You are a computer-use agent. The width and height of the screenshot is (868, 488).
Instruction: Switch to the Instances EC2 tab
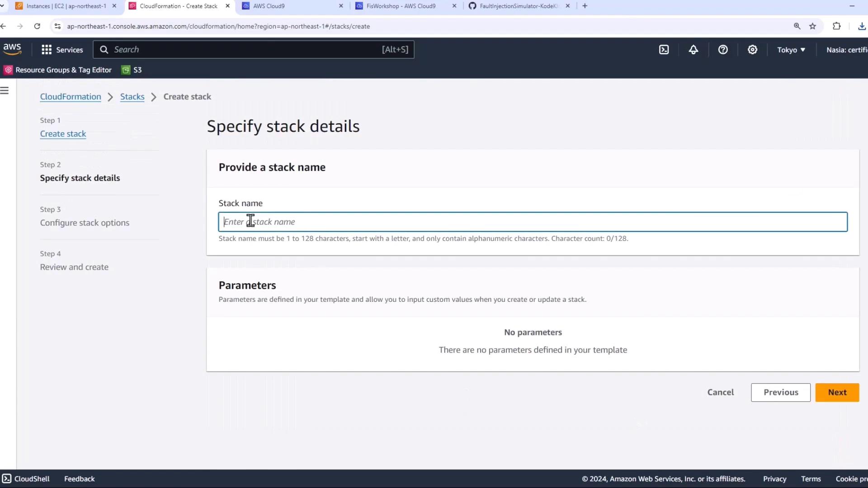point(66,6)
